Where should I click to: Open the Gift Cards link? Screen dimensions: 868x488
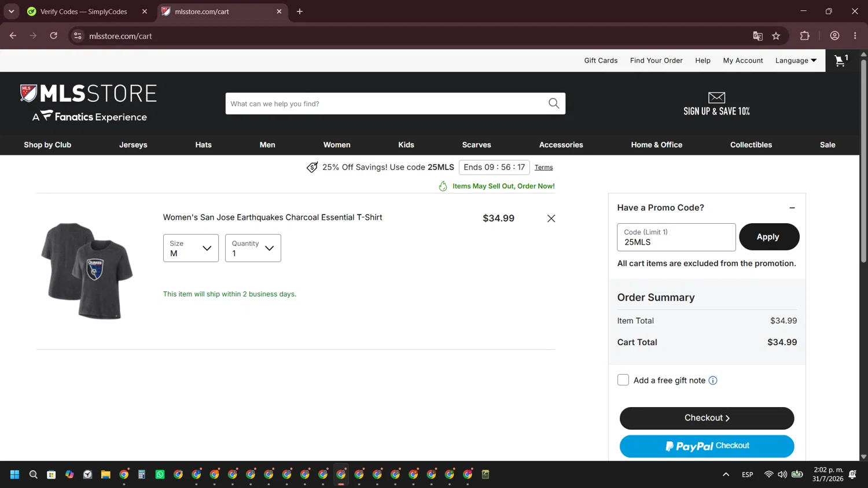tap(601, 61)
